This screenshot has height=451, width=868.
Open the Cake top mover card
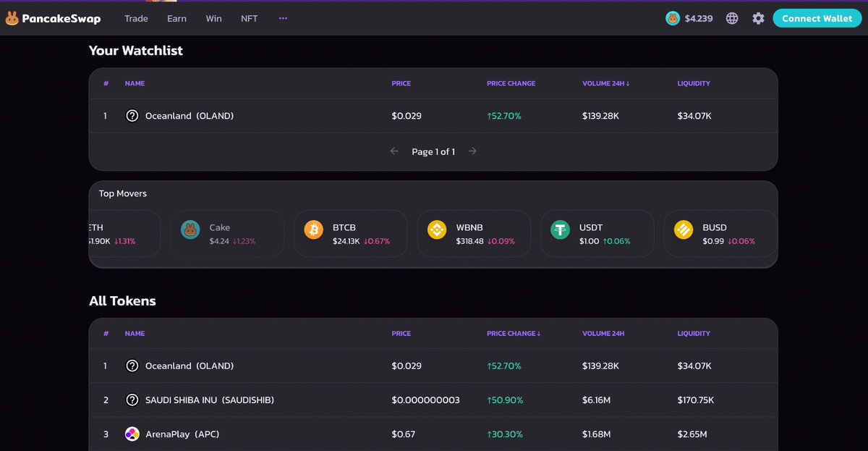coord(227,234)
